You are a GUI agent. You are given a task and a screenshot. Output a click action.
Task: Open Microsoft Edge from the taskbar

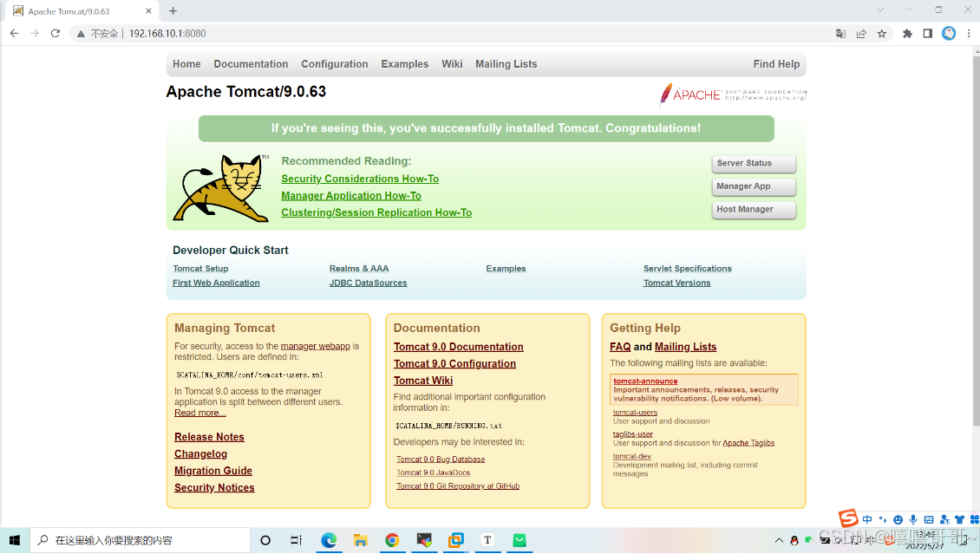pyautogui.click(x=329, y=540)
